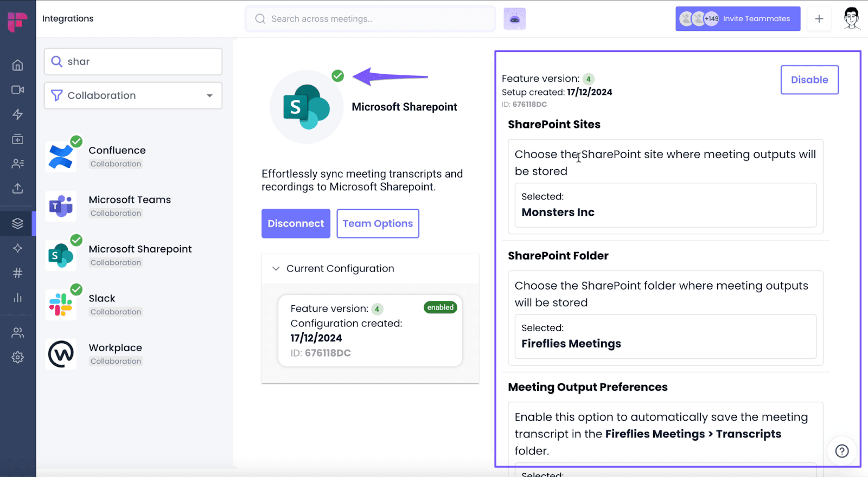
Task: Click the Disable button
Action: pos(809,80)
